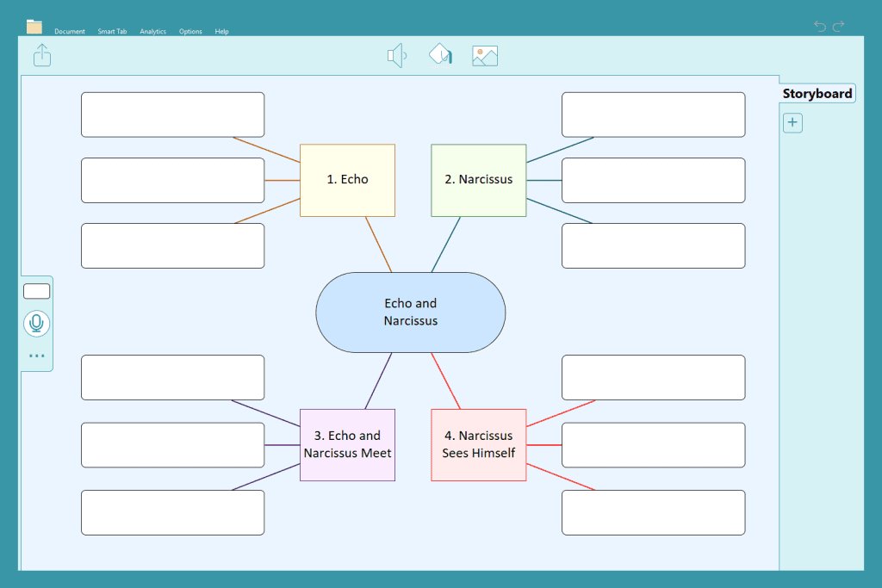Open the Analytics menu
The image size is (882, 588).
(x=153, y=32)
